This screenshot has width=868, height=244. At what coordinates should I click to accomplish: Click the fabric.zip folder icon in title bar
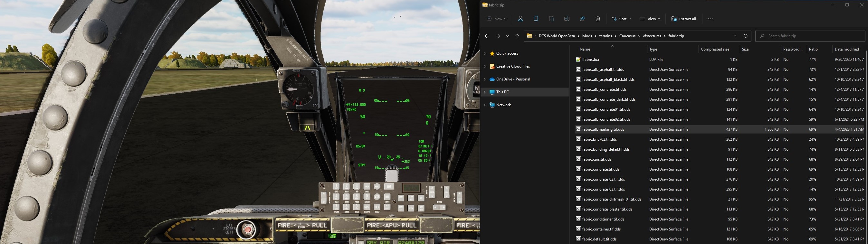485,5
